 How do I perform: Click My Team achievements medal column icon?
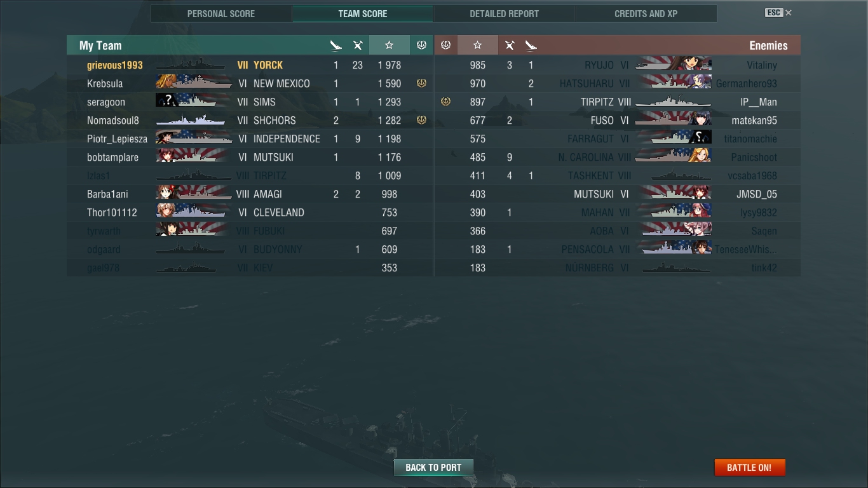pyautogui.click(x=421, y=45)
